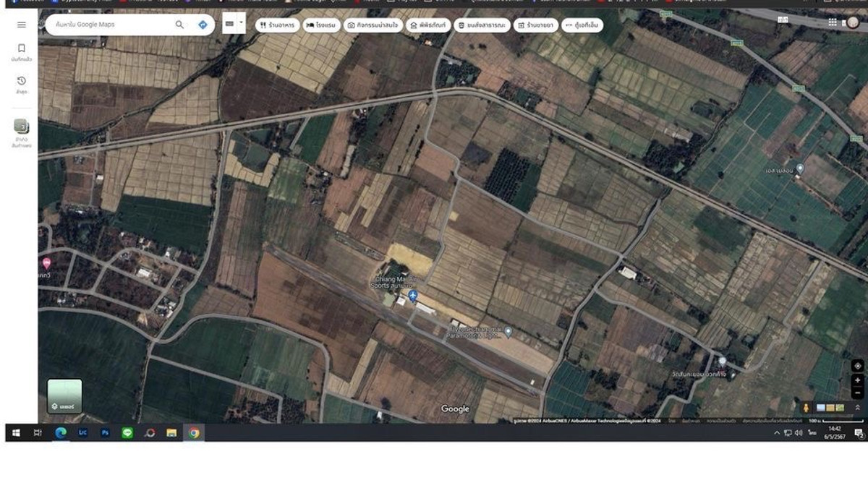Screen dimensions: 868x488
Task: Click the museums category chip
Action: [x=427, y=25]
